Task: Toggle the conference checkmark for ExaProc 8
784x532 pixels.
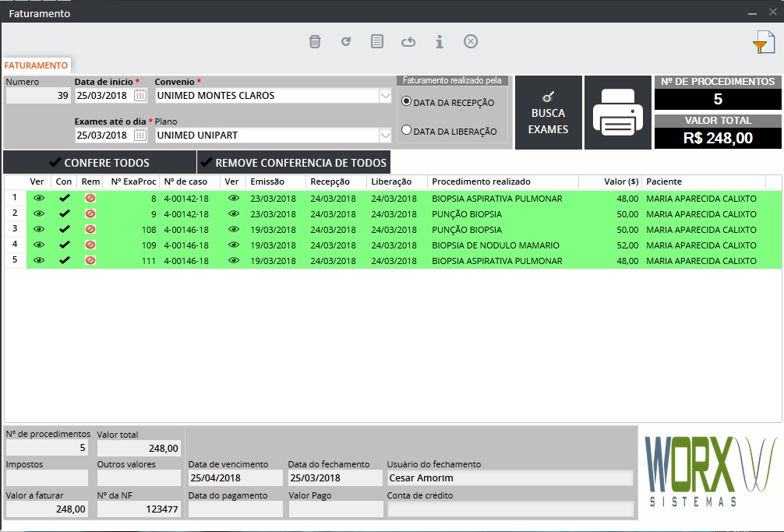Action: (x=65, y=199)
